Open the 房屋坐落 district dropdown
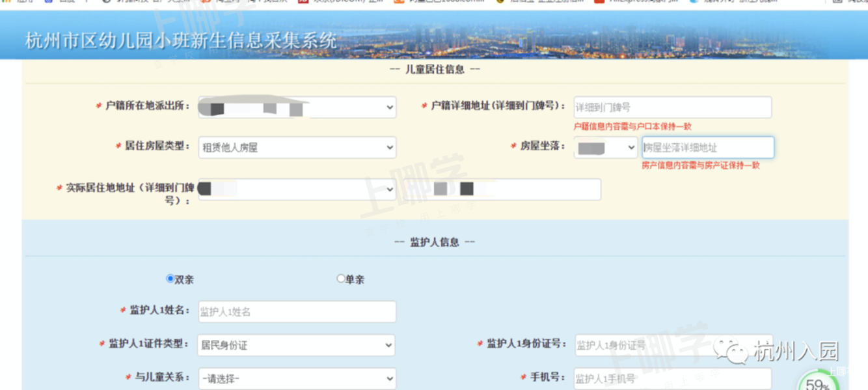 click(605, 148)
